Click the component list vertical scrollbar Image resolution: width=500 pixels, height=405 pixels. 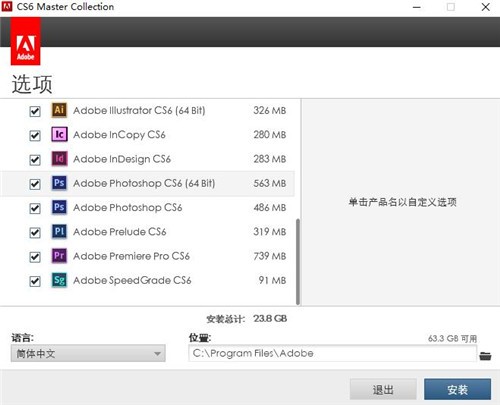pos(298,262)
